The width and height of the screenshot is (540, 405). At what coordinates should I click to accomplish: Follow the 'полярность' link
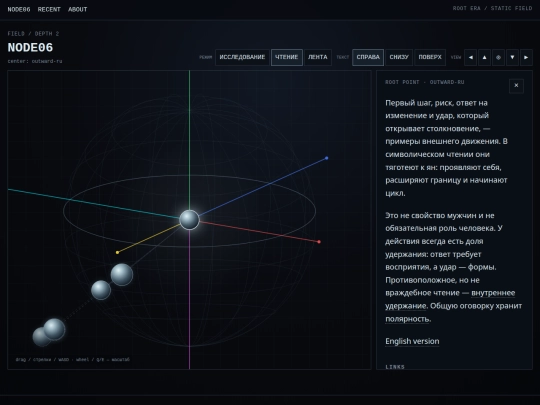tap(407, 319)
